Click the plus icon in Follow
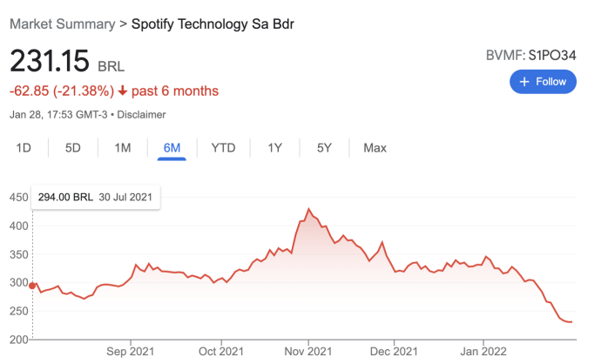 (524, 82)
